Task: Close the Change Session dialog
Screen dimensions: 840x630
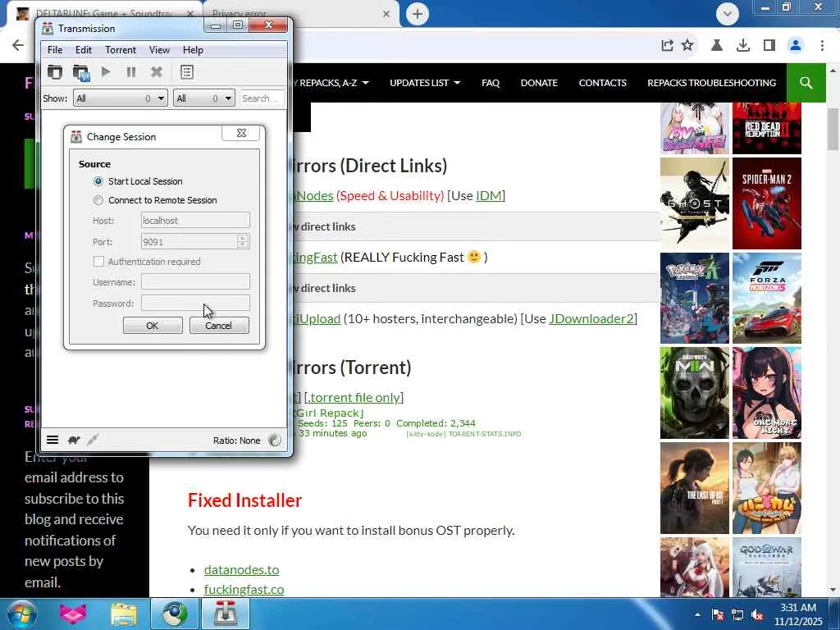Action: [241, 133]
